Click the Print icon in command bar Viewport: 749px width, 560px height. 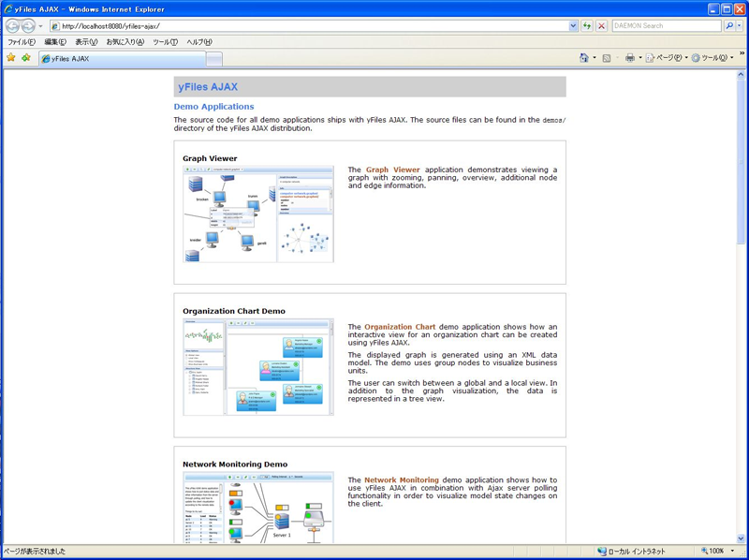pos(630,58)
